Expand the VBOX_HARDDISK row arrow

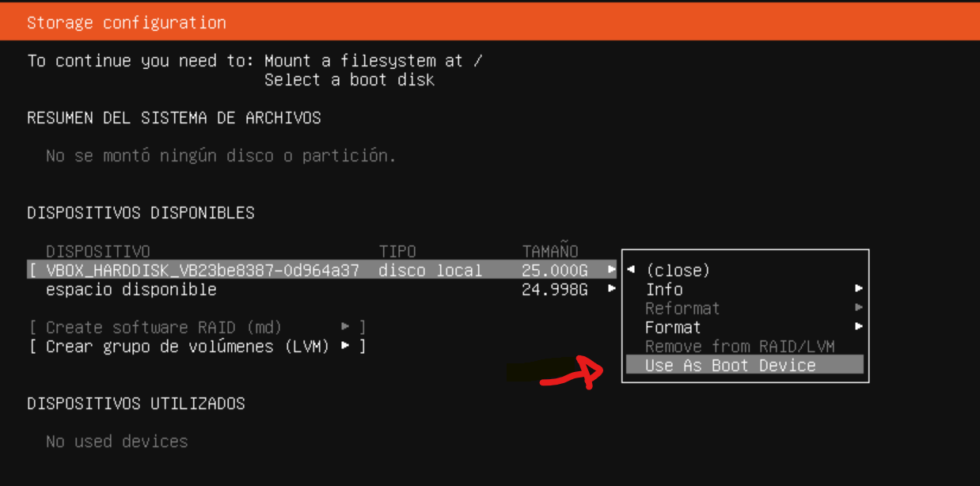612,270
